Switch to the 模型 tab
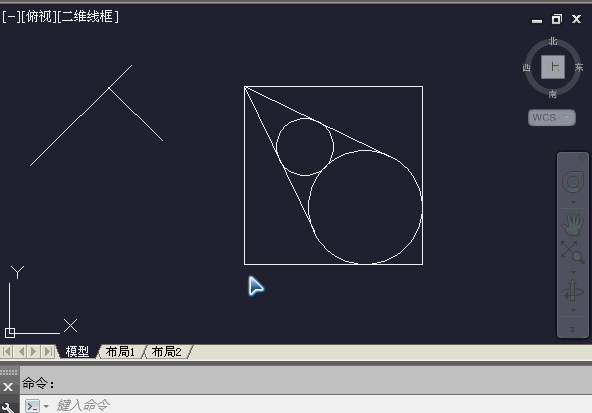The width and height of the screenshot is (592, 413). 77,352
